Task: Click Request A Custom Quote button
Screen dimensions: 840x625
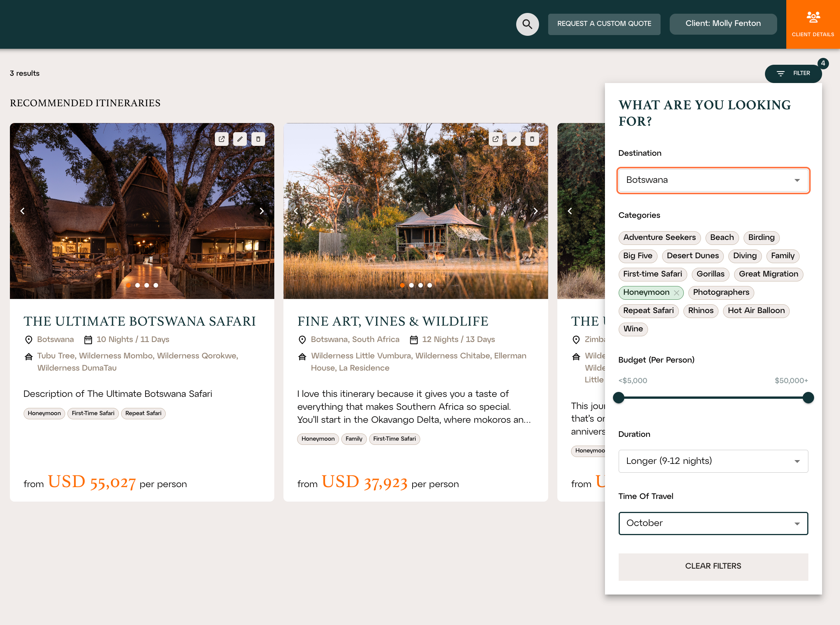Action: click(x=604, y=24)
